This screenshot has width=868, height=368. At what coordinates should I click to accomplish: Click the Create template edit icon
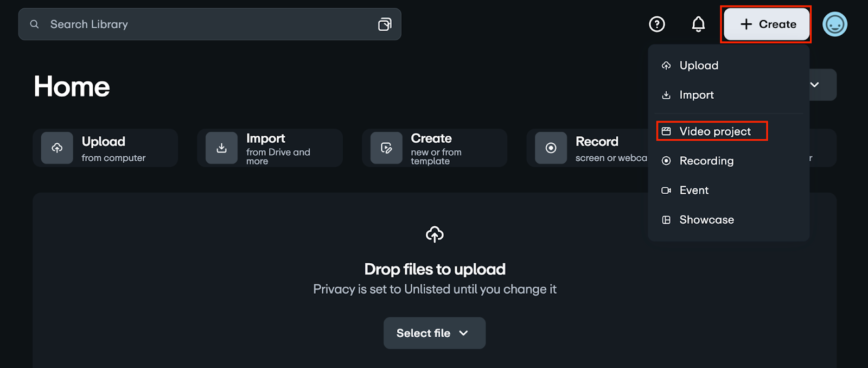(x=386, y=148)
